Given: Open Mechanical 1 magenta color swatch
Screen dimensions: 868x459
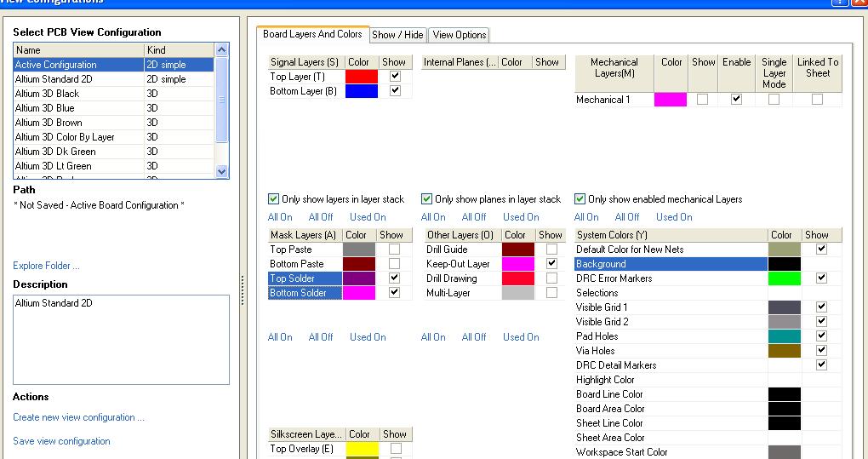Looking at the screenshot, I should 671,100.
